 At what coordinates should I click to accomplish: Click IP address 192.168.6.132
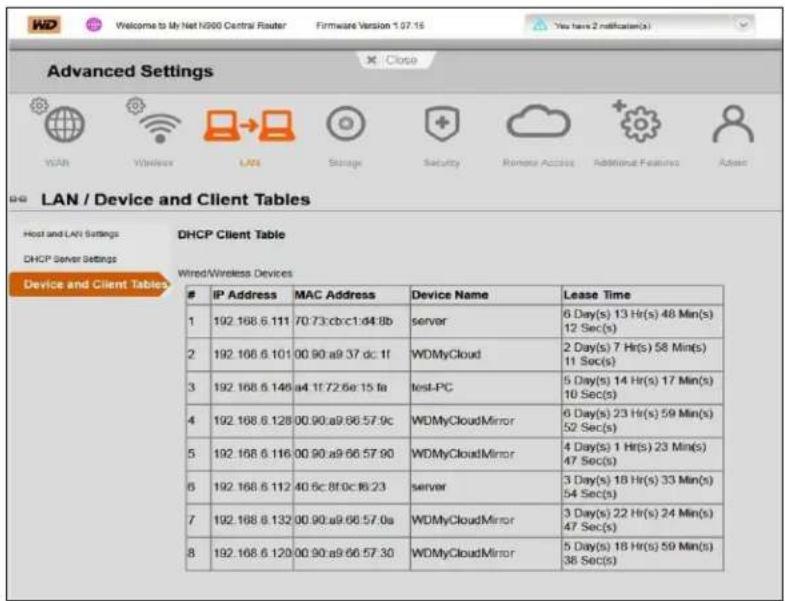252,520
